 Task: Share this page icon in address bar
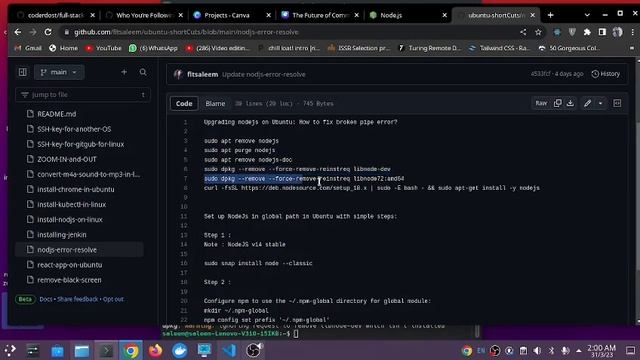pos(523,32)
